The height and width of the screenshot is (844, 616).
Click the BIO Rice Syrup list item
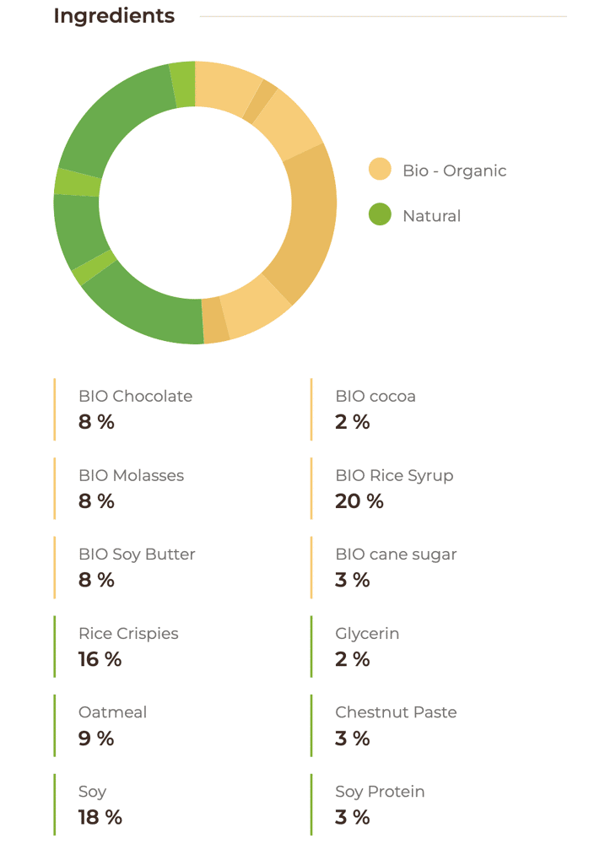pos(394,489)
